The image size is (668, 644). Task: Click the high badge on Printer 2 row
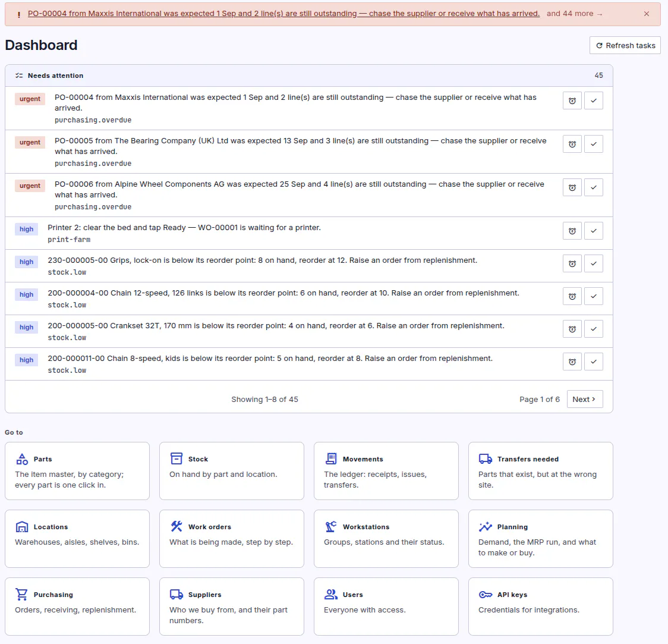point(26,230)
